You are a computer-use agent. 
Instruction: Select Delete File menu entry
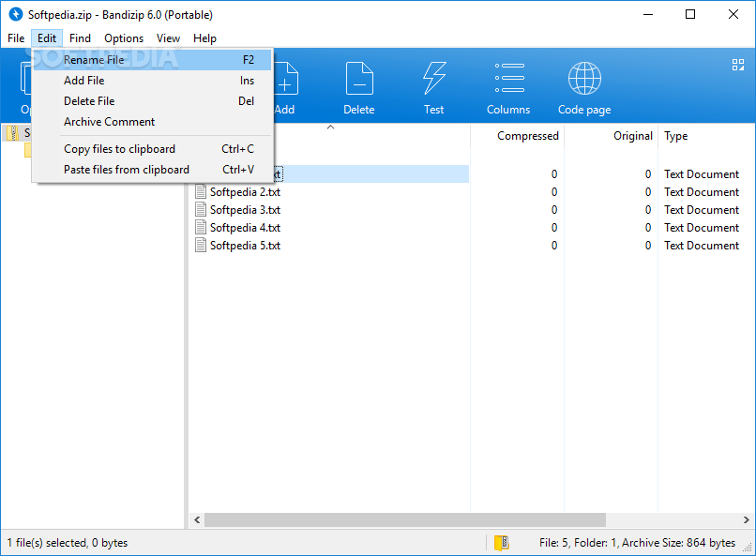click(x=152, y=101)
